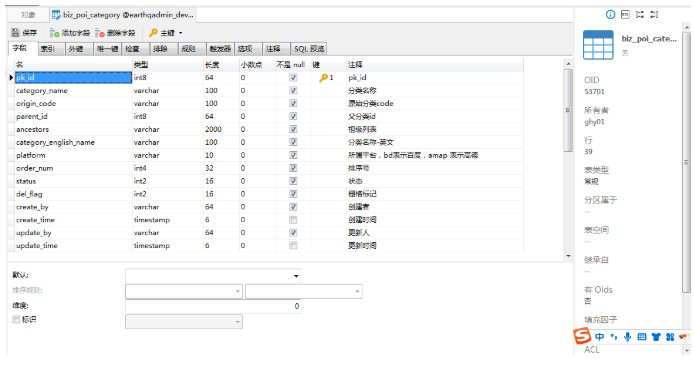
Task: Click the third layout icon in the right panel header
Action: pos(640,15)
